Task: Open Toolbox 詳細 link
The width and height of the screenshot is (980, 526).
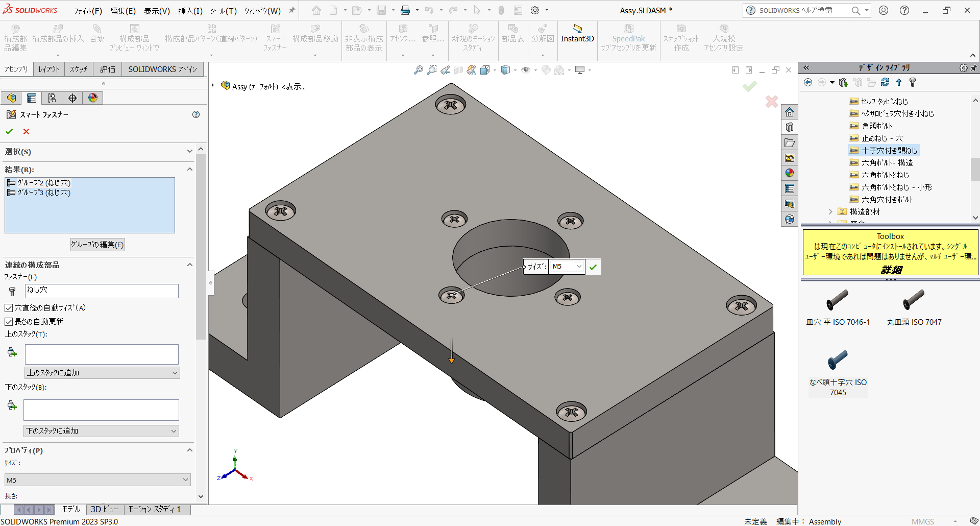Action: [x=891, y=269]
